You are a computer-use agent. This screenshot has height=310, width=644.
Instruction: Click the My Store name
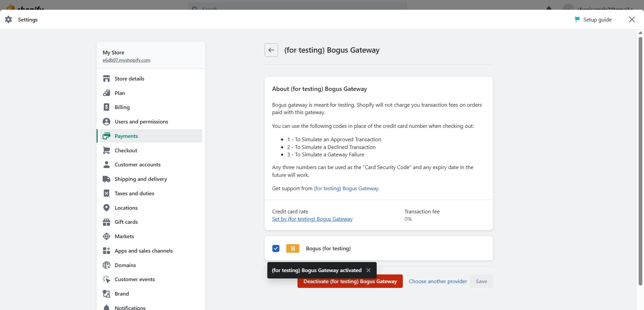(x=113, y=52)
